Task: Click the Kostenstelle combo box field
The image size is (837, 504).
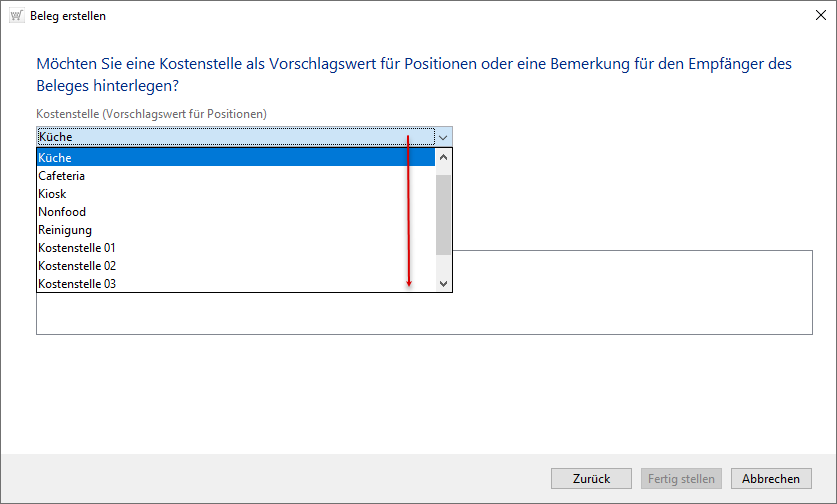Action: pyautogui.click(x=235, y=137)
